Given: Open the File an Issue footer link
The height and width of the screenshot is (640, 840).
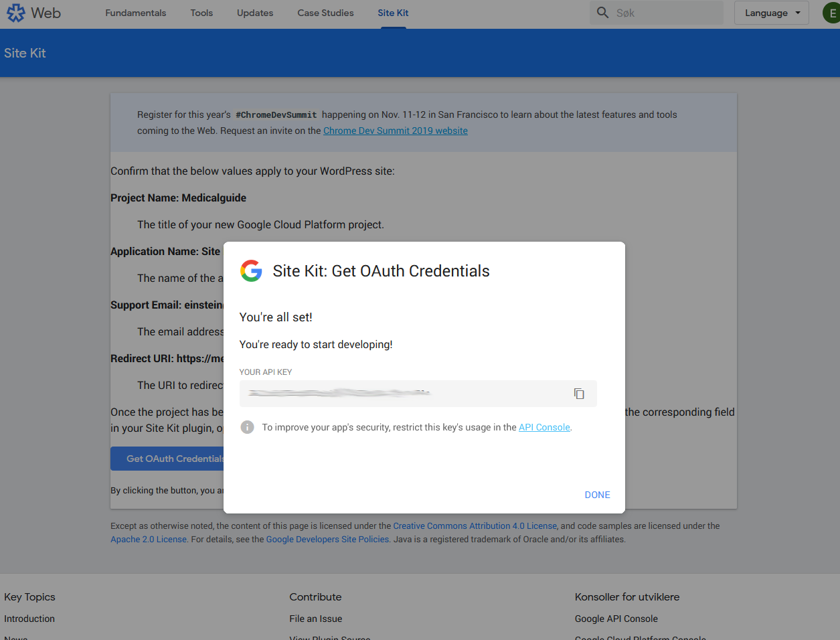Looking at the screenshot, I should tap(316, 619).
